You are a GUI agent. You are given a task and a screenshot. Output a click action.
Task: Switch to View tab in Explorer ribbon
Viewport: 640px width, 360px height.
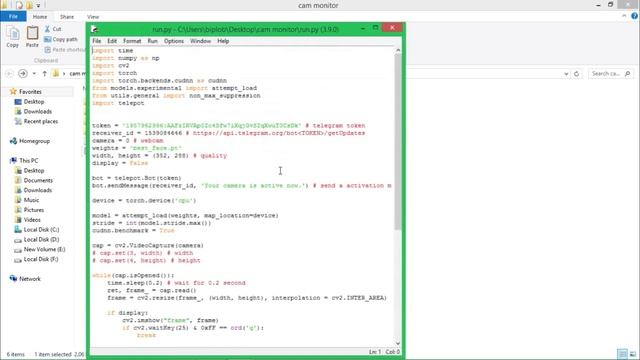point(93,17)
